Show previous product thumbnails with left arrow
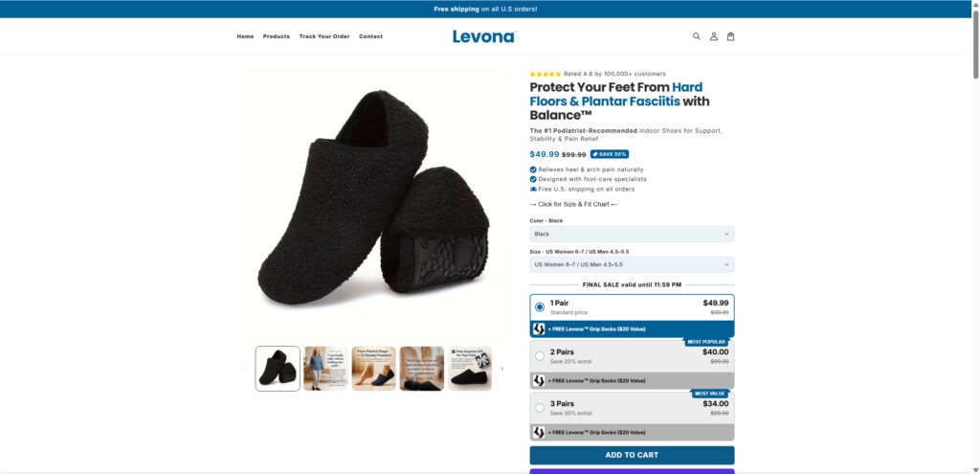Image resolution: width=980 pixels, height=474 pixels. (245, 369)
